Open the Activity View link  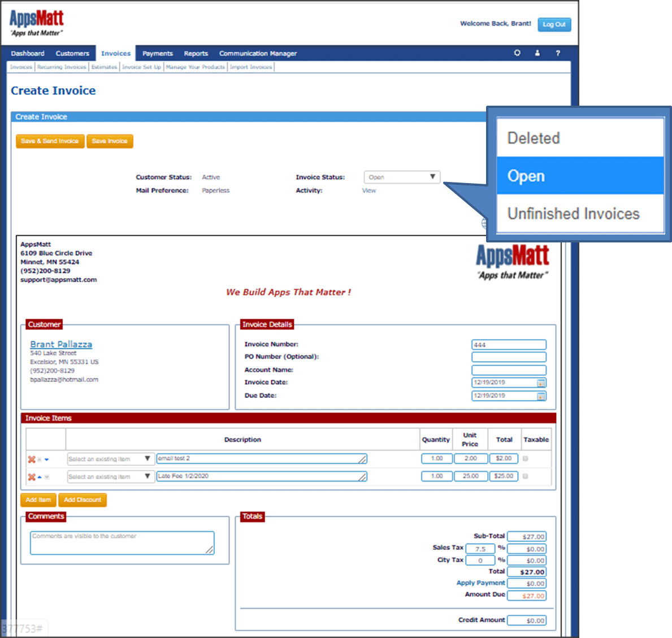368,190
